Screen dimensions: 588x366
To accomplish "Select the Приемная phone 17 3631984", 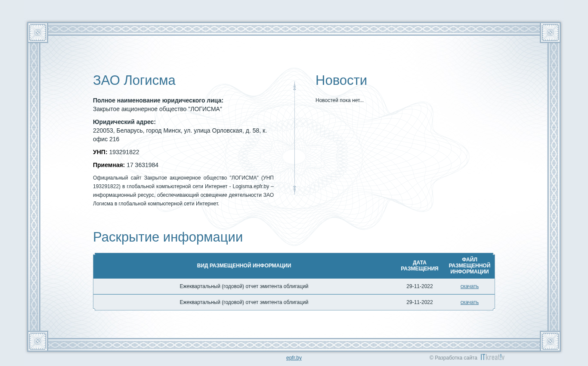I will pos(142,165).
